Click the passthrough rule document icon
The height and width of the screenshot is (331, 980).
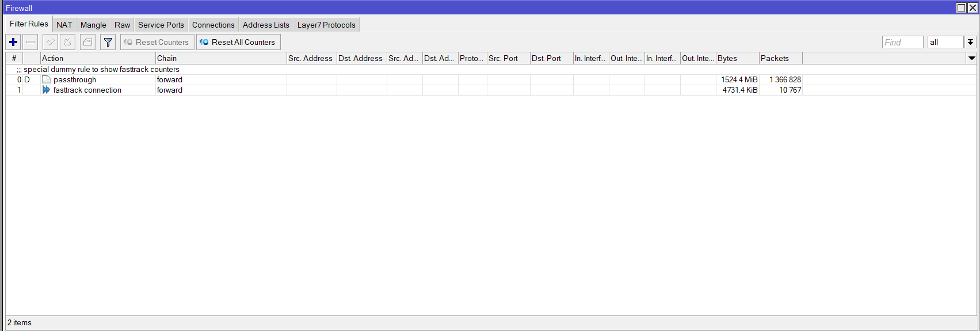46,80
